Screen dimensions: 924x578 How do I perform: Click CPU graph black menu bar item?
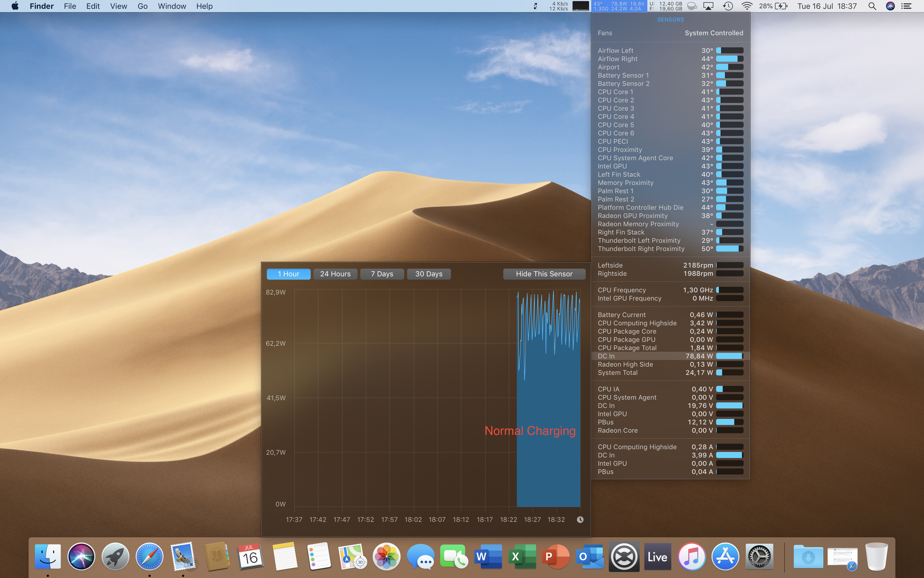point(580,6)
